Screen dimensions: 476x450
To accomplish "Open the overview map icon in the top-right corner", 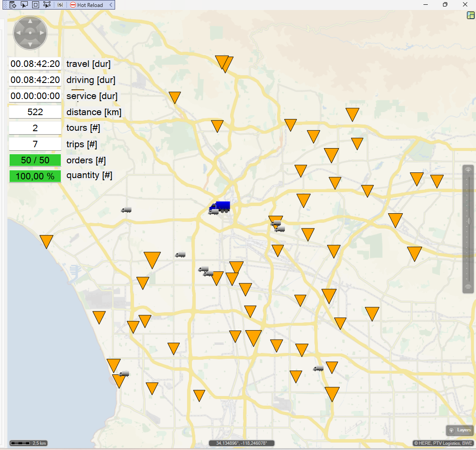I will coord(470,16).
